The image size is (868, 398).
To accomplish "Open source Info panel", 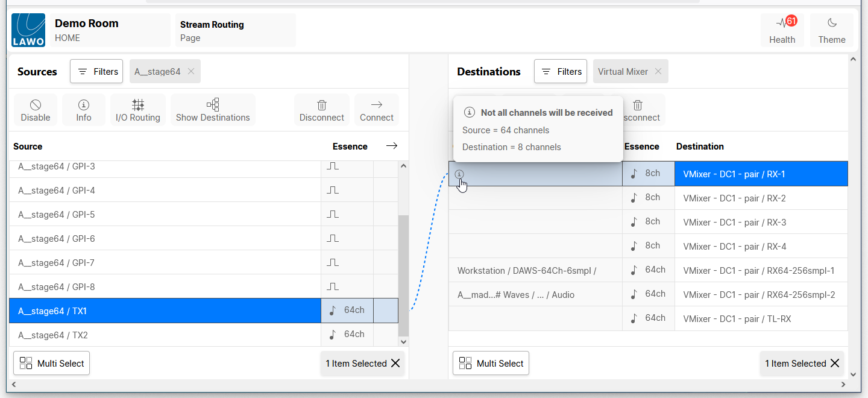I will [x=84, y=110].
